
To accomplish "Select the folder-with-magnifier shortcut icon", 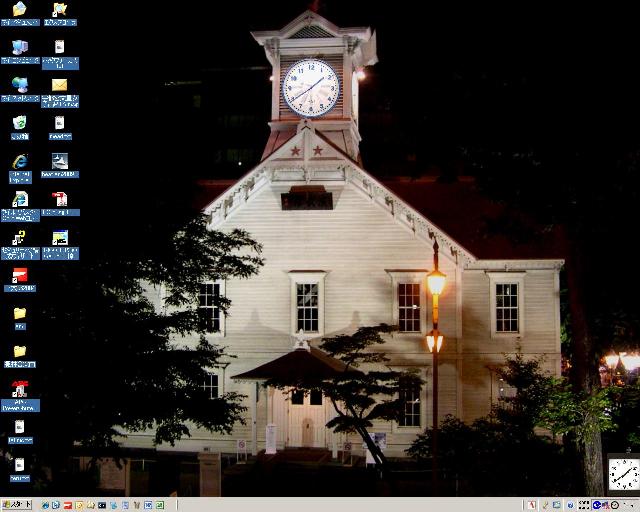I will pos(60,9).
